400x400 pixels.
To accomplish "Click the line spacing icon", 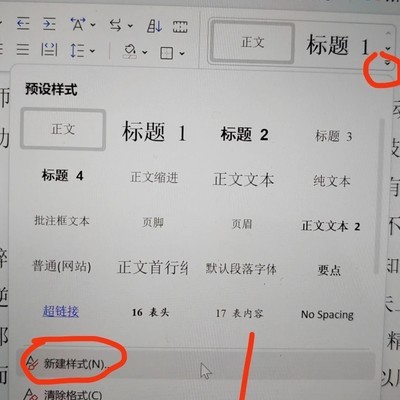I will pos(77,51).
